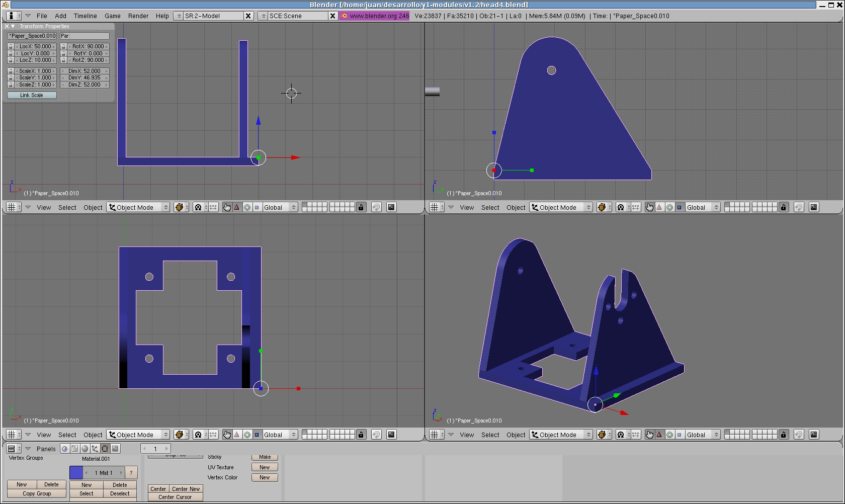
Task: Open Object Mode dropdown in top-left viewport
Action: point(138,207)
